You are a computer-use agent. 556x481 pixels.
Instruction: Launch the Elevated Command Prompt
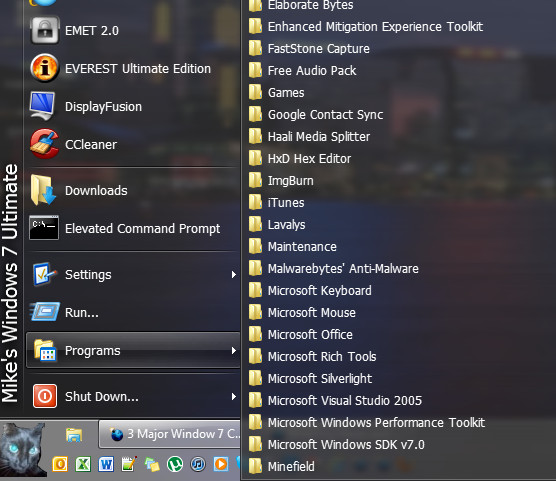tap(133, 228)
